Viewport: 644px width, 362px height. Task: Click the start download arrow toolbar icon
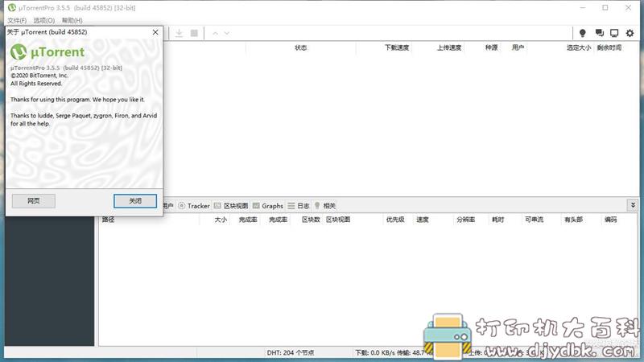click(179, 33)
